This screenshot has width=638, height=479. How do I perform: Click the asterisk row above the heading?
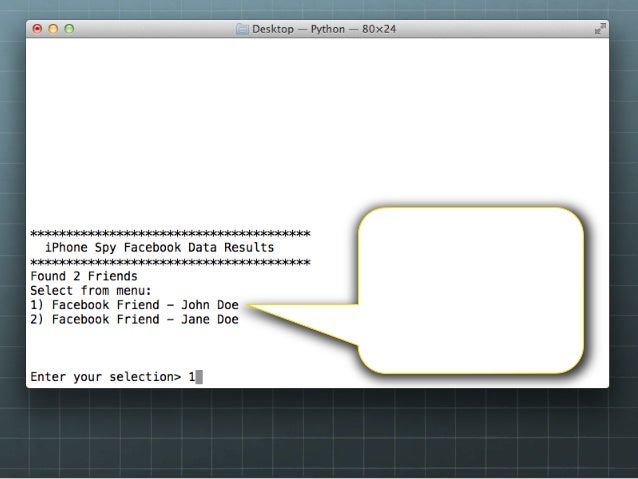point(170,234)
